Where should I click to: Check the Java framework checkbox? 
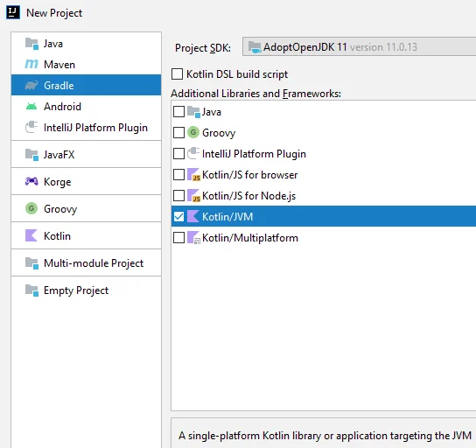click(x=178, y=111)
